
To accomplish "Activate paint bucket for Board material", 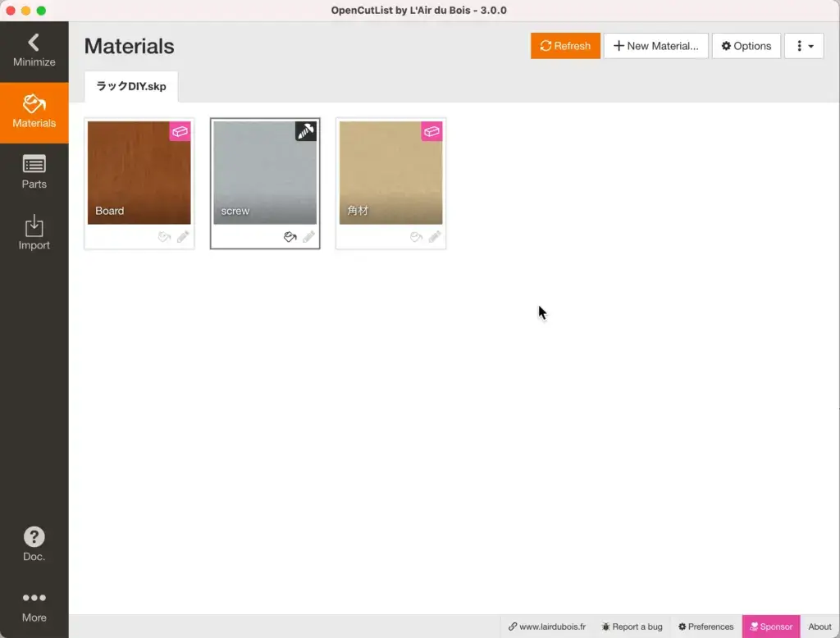I will click(x=164, y=237).
